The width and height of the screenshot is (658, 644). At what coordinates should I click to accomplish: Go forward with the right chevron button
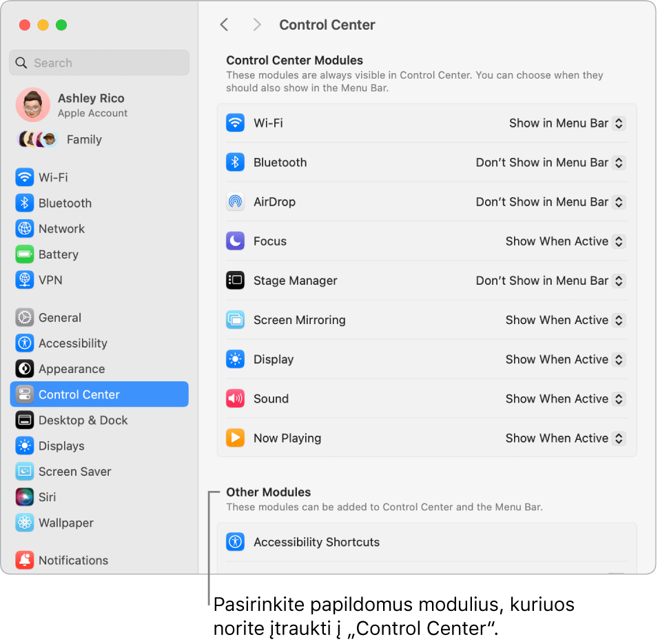(257, 25)
